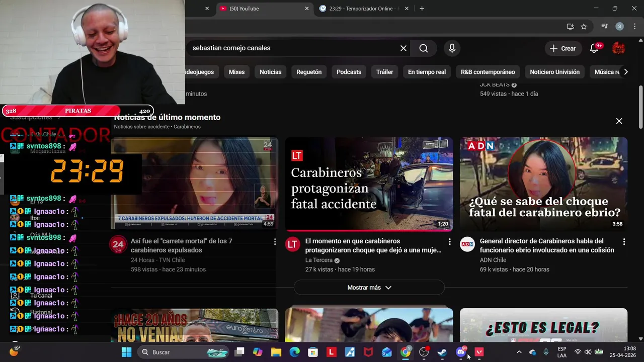The width and height of the screenshot is (644, 362).
Task: Click the YouTube search magnifier button
Action: point(424,48)
